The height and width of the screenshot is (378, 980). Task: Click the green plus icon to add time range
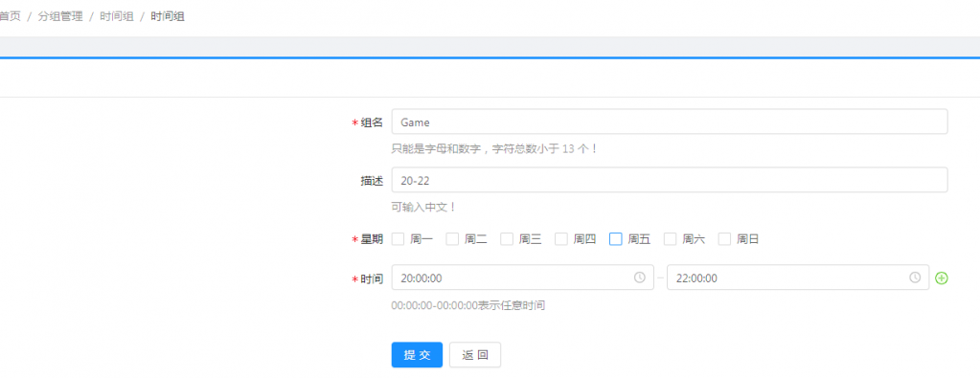[942, 278]
